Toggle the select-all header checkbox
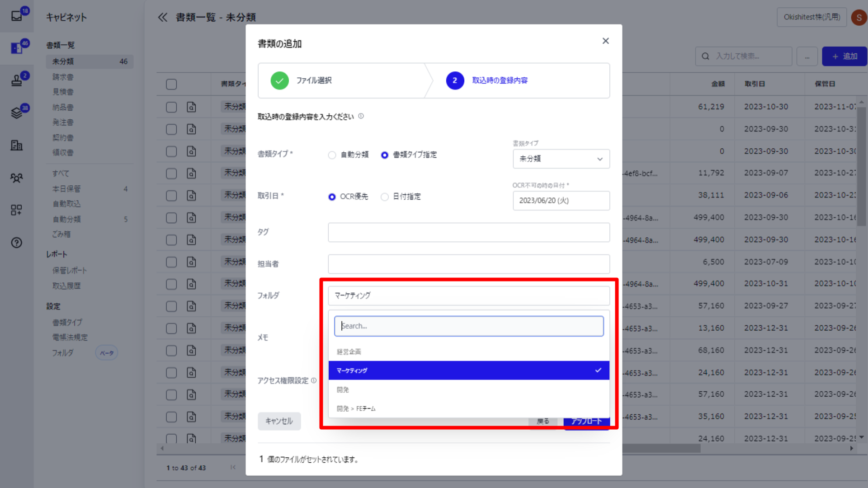Viewport: 868px width, 488px height. tap(171, 84)
